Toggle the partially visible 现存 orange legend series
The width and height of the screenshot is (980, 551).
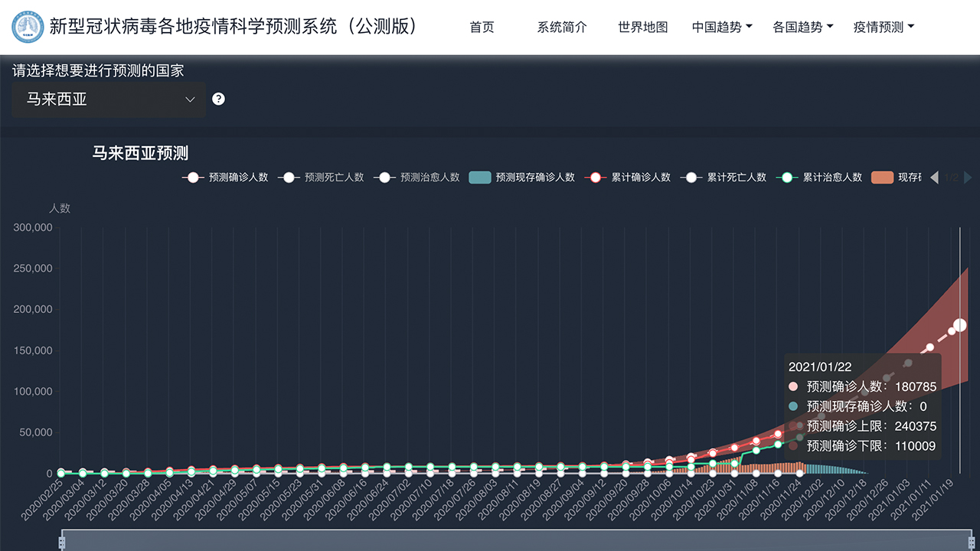click(897, 178)
